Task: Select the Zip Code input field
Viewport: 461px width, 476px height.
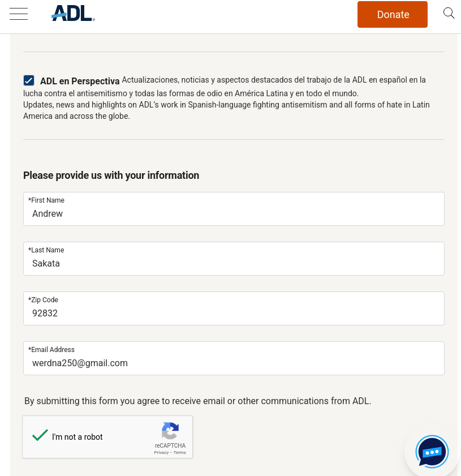Action: coord(234,314)
